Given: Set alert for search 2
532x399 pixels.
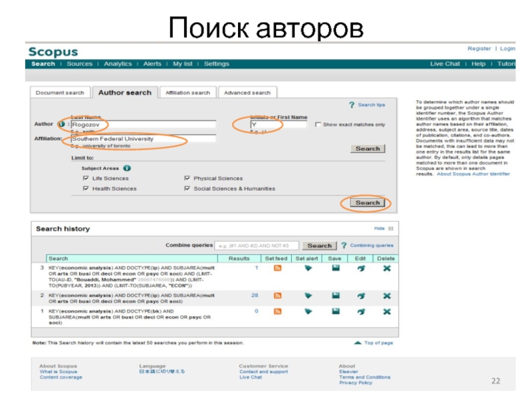Looking at the screenshot, I should coord(308,296).
